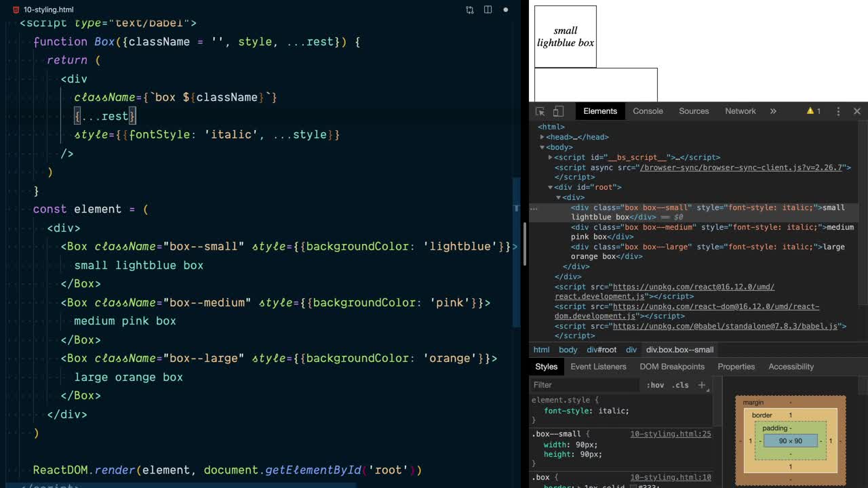The width and height of the screenshot is (868, 488).
Task: Click the html breadcrumb
Action: coord(541,350)
